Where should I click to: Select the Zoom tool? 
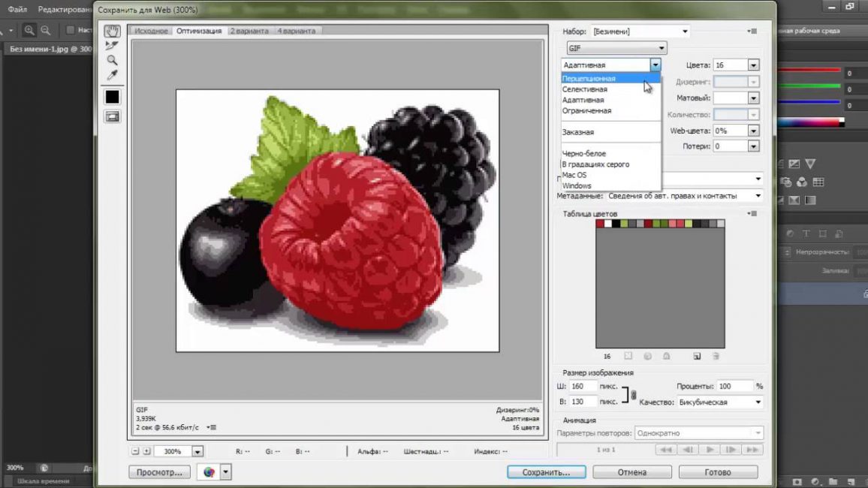pyautogui.click(x=112, y=60)
